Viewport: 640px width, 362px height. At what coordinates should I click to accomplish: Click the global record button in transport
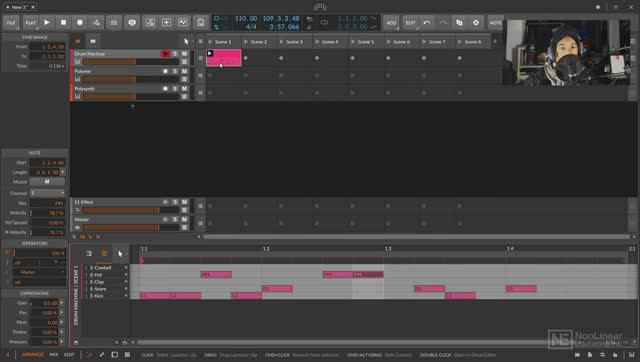click(80, 22)
